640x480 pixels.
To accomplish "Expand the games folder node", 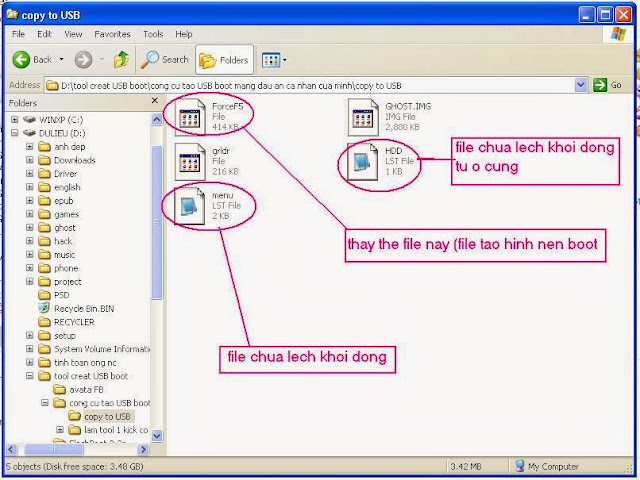I will click(30, 214).
